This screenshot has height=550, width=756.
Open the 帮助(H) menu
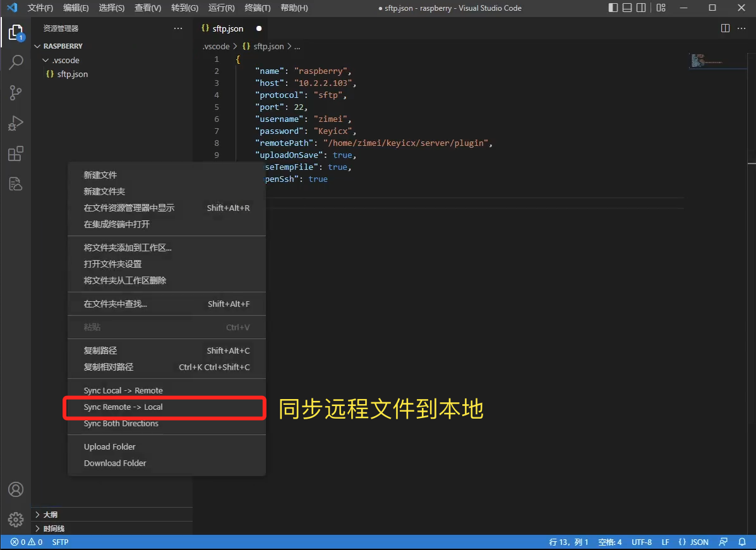[294, 8]
